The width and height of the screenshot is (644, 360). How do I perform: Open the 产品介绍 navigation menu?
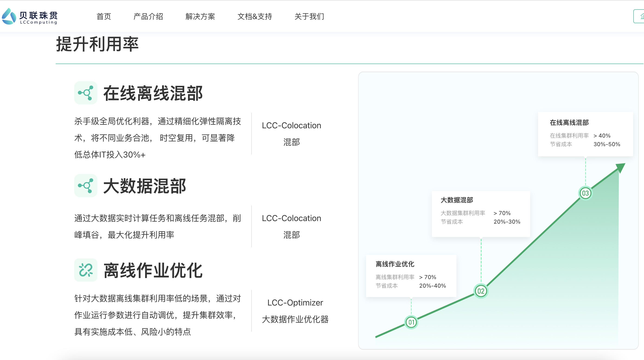[x=148, y=16]
